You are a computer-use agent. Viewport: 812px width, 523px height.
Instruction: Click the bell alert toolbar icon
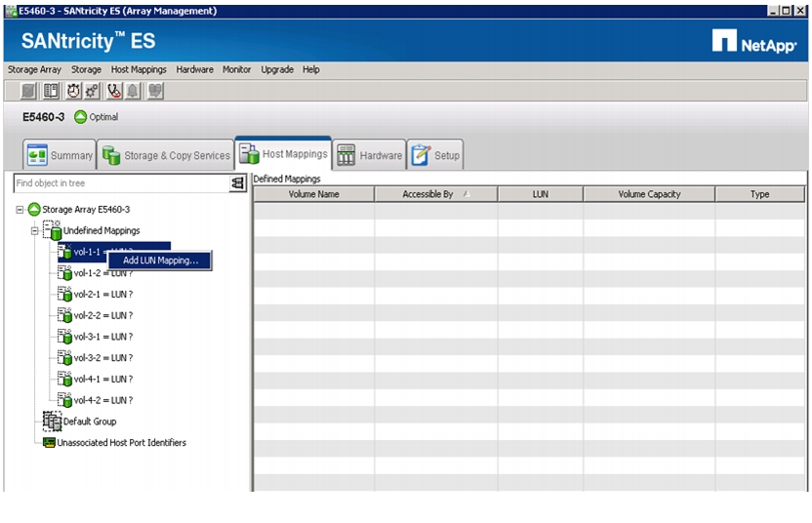click(x=133, y=91)
